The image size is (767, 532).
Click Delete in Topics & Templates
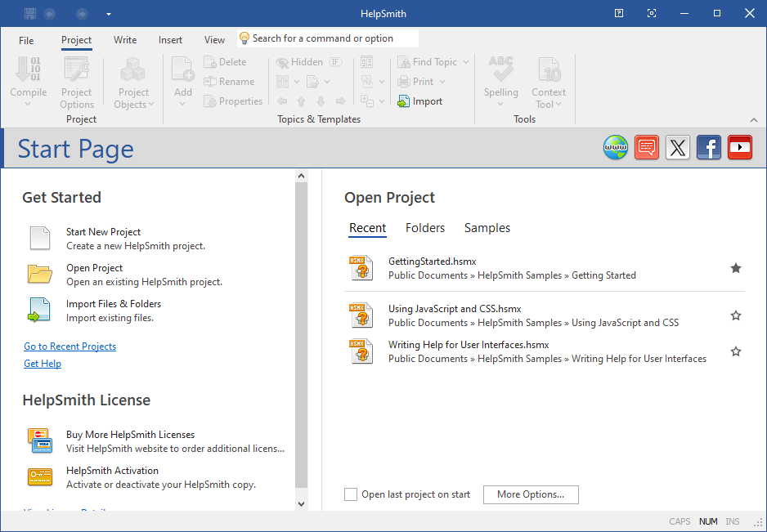click(x=226, y=62)
